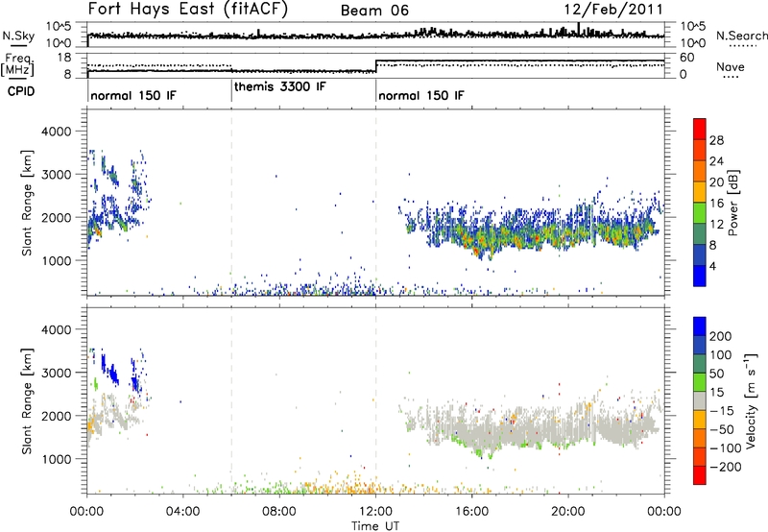Click 'Slant Range [km]' label of power panel
The image size is (768, 532).
tap(27, 203)
